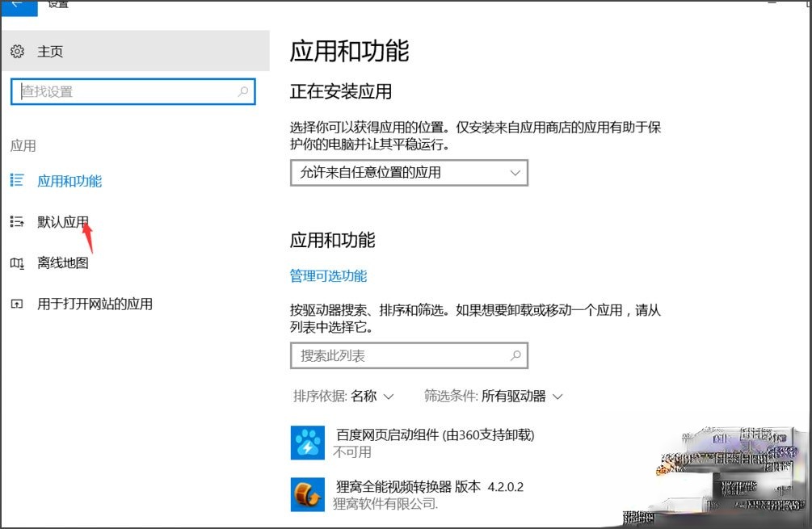Viewport: 812px width, 529px height.
Task: Click the 默认应用 list icon
Action: pyautogui.click(x=16, y=221)
